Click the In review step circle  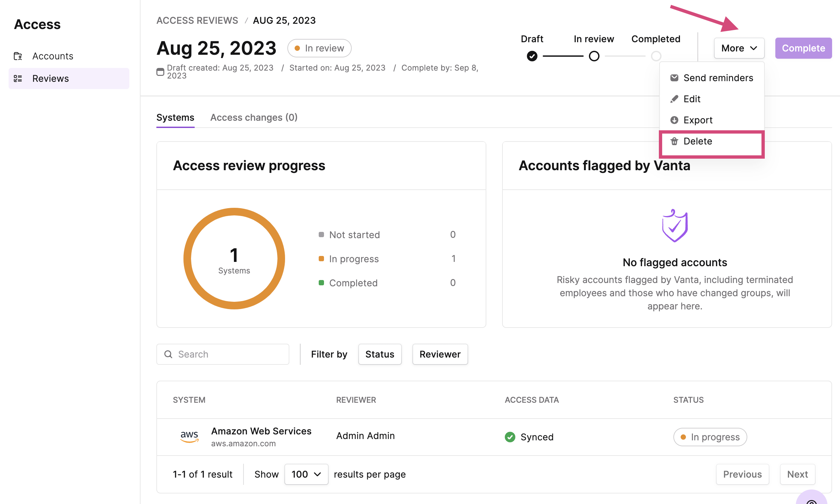(x=594, y=56)
